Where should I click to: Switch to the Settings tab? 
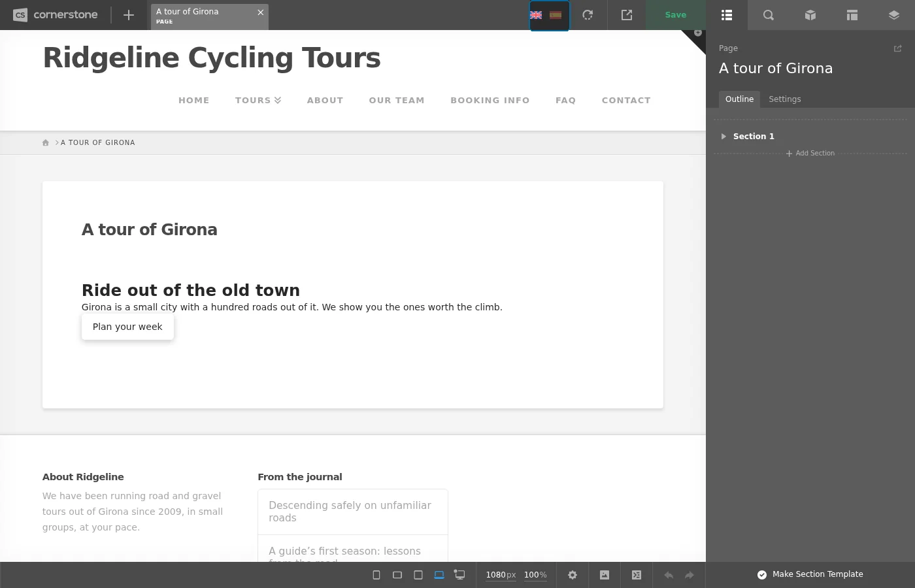pos(784,99)
